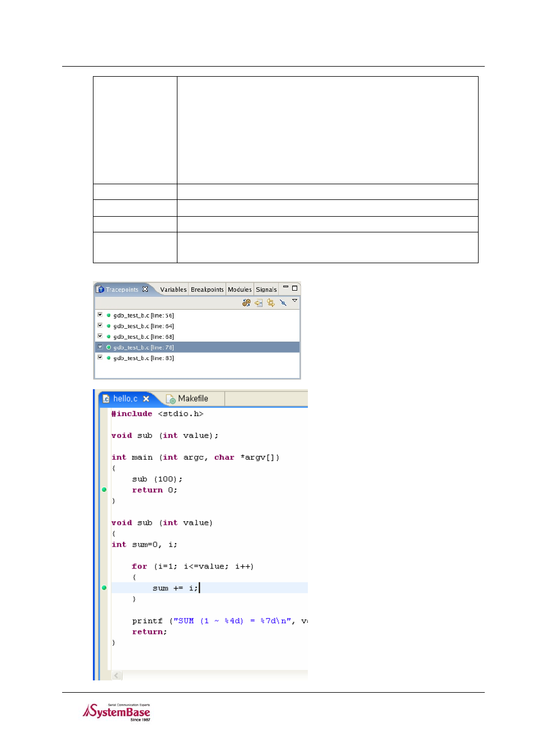Viewport: 534px width, 756px height.
Task: Click the double-arrow link icon in the Tracepoints toolbar
Action: [x=271, y=303]
